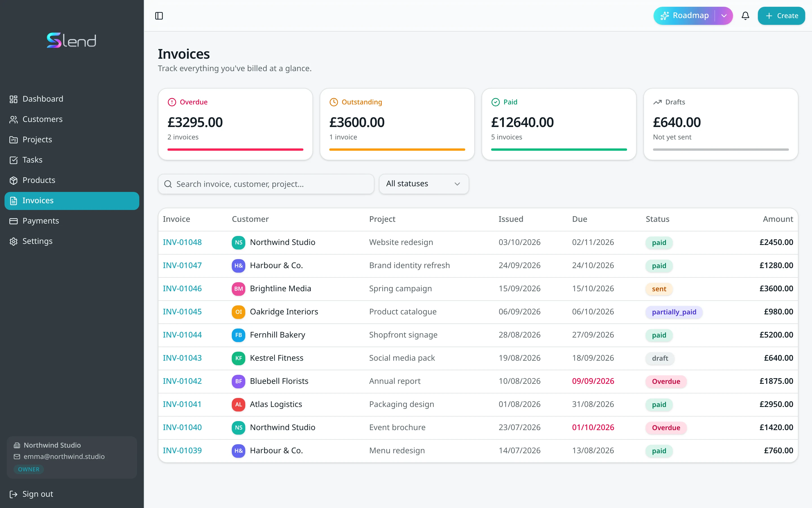Click the Products box icon
812x508 pixels.
coord(14,180)
